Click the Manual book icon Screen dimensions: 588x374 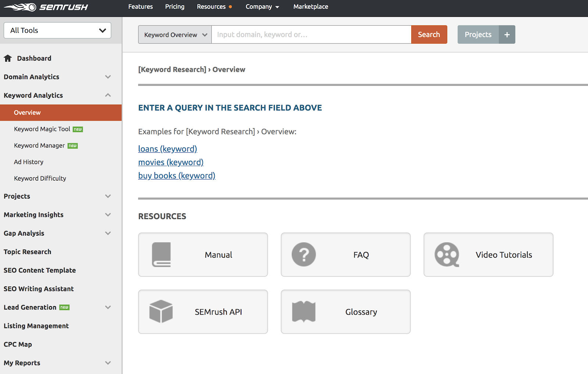[161, 255]
